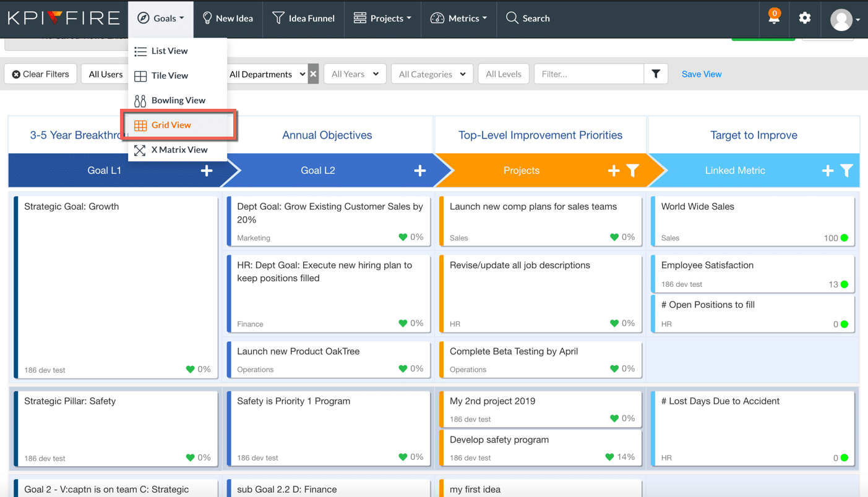Screen dimensions: 868x497
Task: Add a new project with plus icon
Action: point(613,171)
